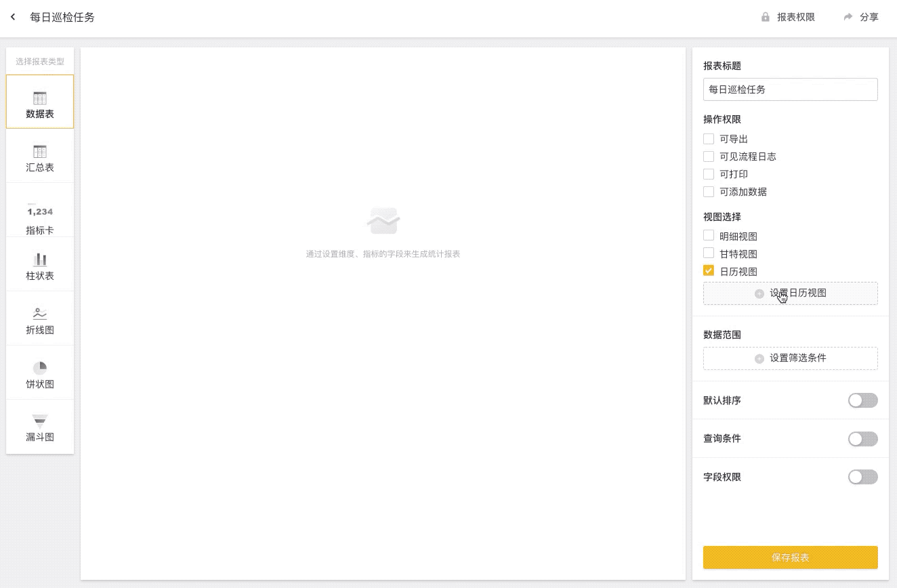Select the 数据表 report type
The image size is (897, 588).
(40, 102)
